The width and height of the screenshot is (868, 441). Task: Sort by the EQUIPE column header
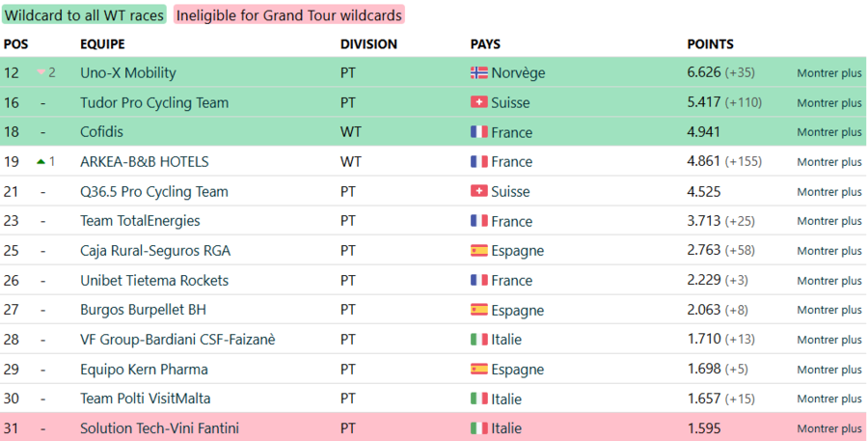[x=102, y=44]
